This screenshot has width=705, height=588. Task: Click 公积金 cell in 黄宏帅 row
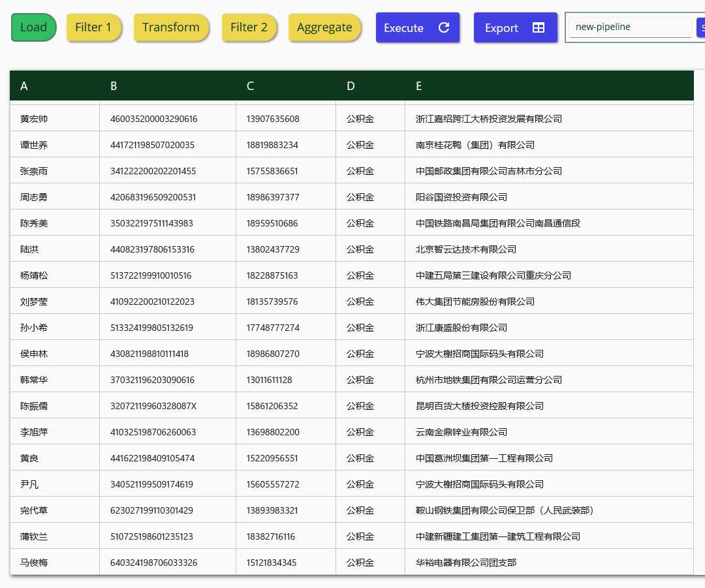coord(371,119)
